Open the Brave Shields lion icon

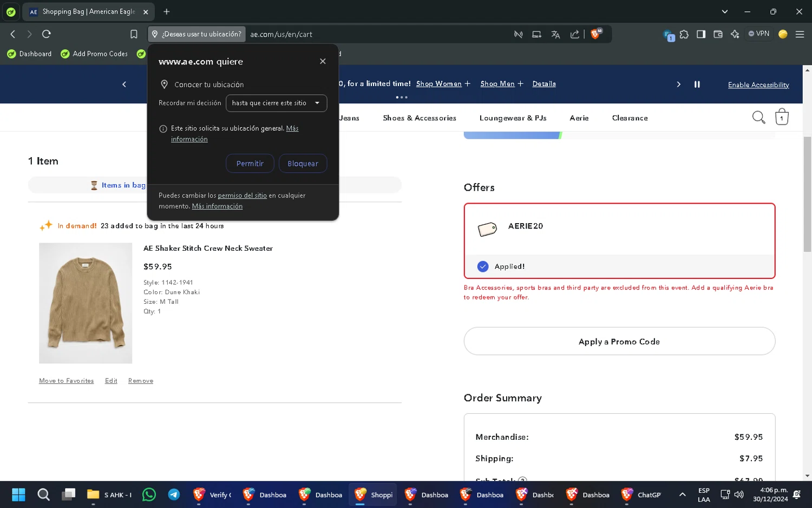click(596, 34)
